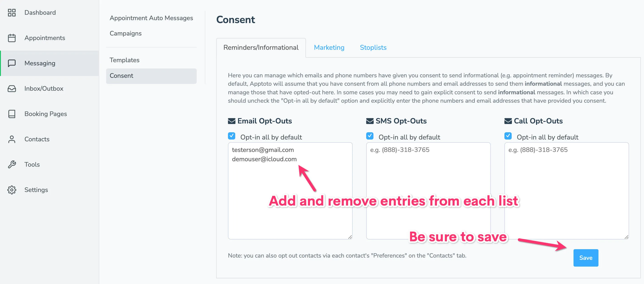This screenshot has width=644, height=284.
Task: Open Campaigns in the Messaging submenu
Action: pyautogui.click(x=126, y=33)
